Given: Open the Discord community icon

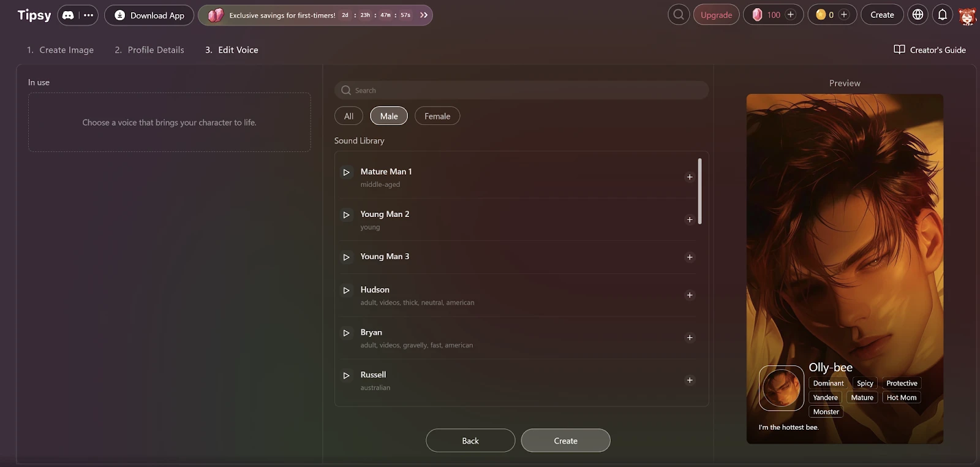Looking at the screenshot, I should (68, 15).
